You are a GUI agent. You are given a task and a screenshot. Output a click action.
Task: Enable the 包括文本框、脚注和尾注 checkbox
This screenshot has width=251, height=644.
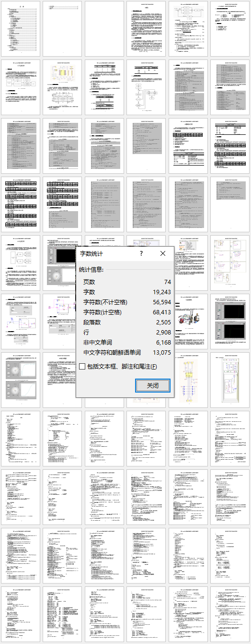82,366
